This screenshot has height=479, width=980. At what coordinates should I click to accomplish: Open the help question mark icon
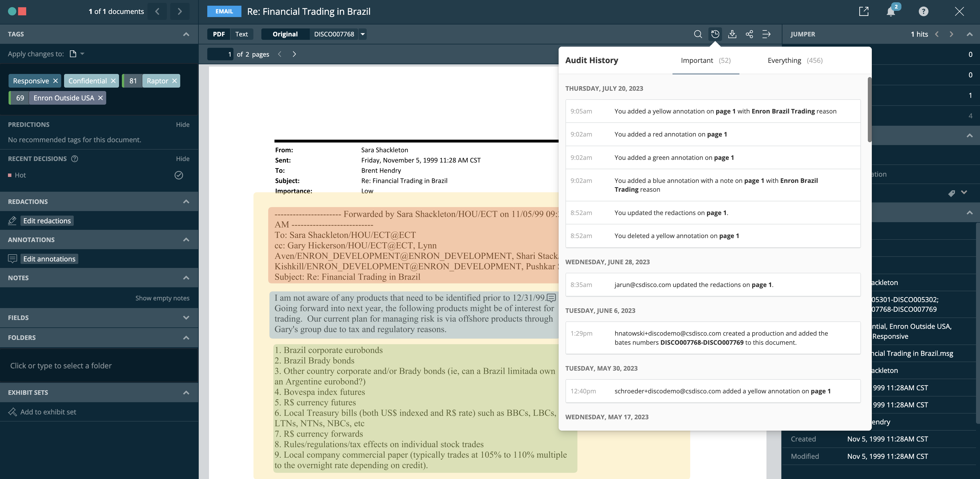[x=923, y=11]
